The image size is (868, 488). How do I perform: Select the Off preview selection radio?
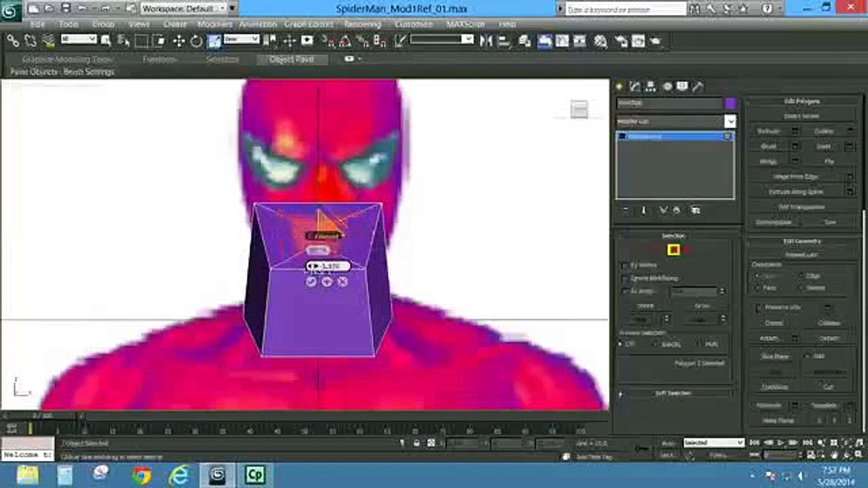click(x=621, y=344)
